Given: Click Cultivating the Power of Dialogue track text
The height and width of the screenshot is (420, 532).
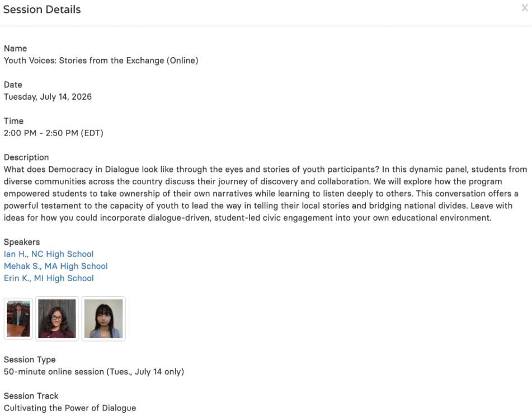Looking at the screenshot, I should coord(70,408).
